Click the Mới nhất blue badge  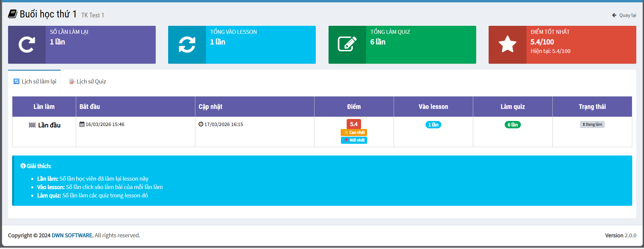click(x=354, y=140)
